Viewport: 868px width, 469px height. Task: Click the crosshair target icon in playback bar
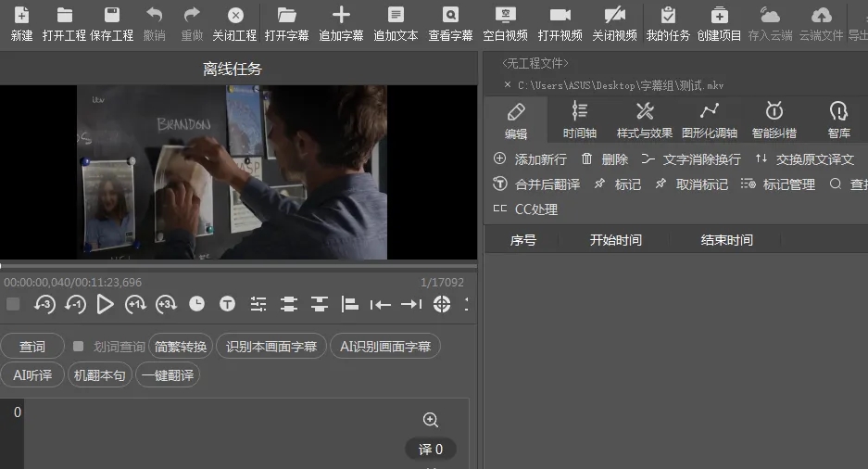(x=441, y=304)
